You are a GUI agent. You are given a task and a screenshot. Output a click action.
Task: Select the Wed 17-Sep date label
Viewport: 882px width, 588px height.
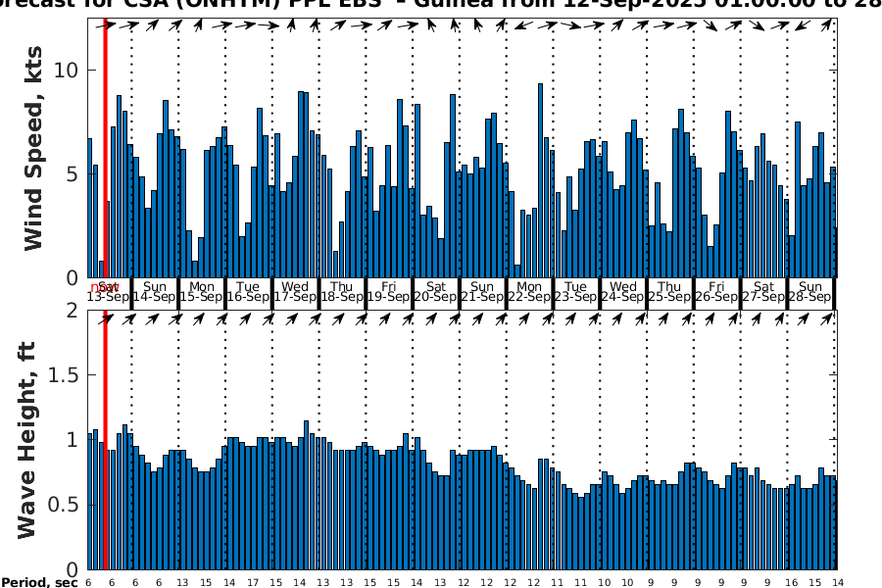(295, 292)
